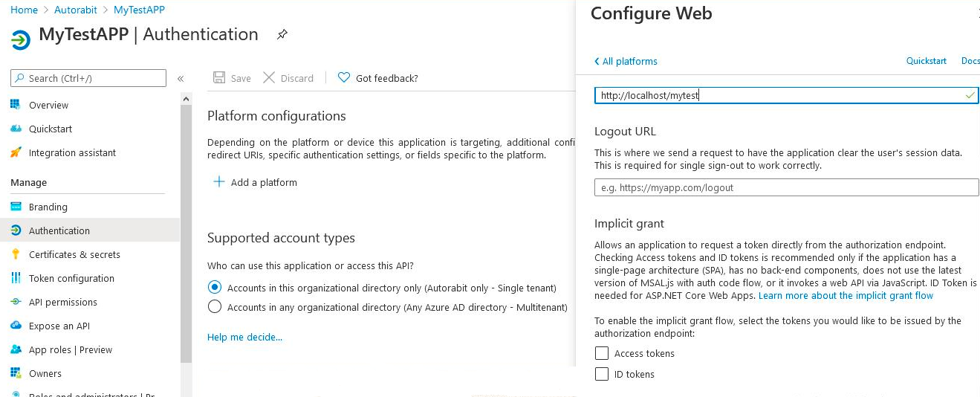Click the Overview grid icon in the sidebar

click(16, 105)
